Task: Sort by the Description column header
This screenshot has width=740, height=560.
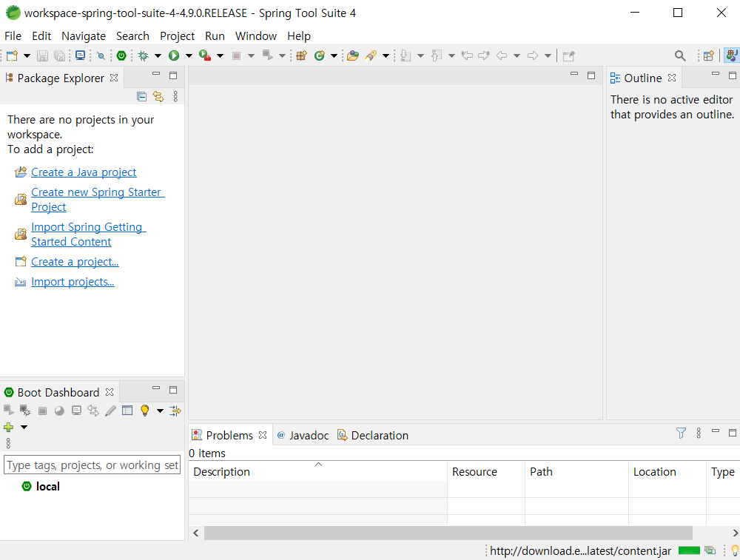Action: [317, 471]
